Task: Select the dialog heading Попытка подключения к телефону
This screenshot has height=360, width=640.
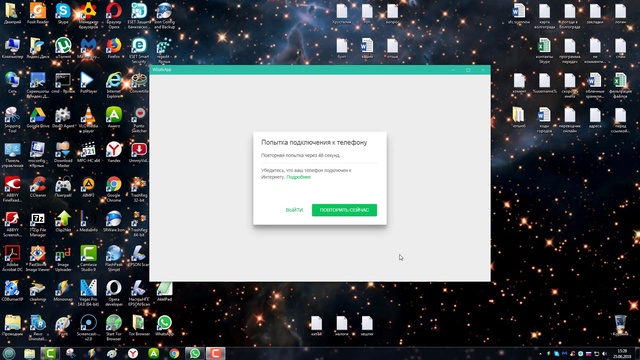Action: coord(314,142)
